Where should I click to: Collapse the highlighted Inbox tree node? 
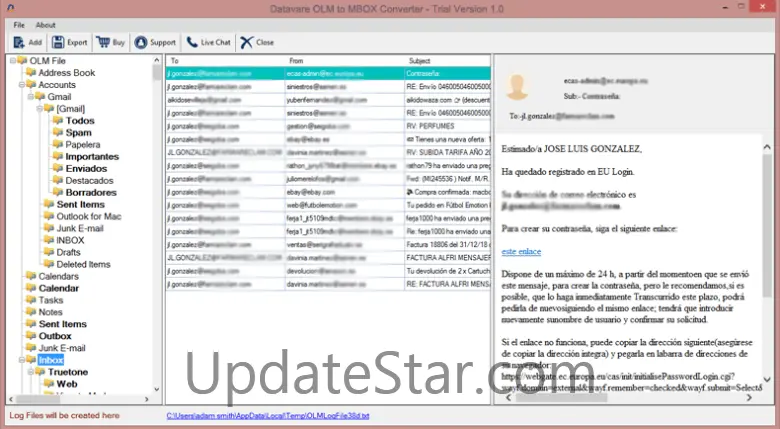click(21, 359)
